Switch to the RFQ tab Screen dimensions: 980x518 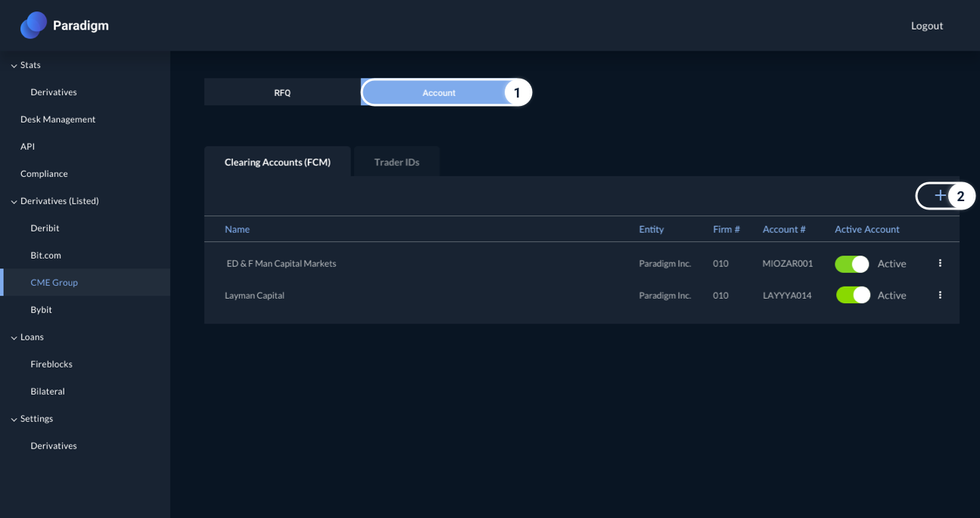282,93
